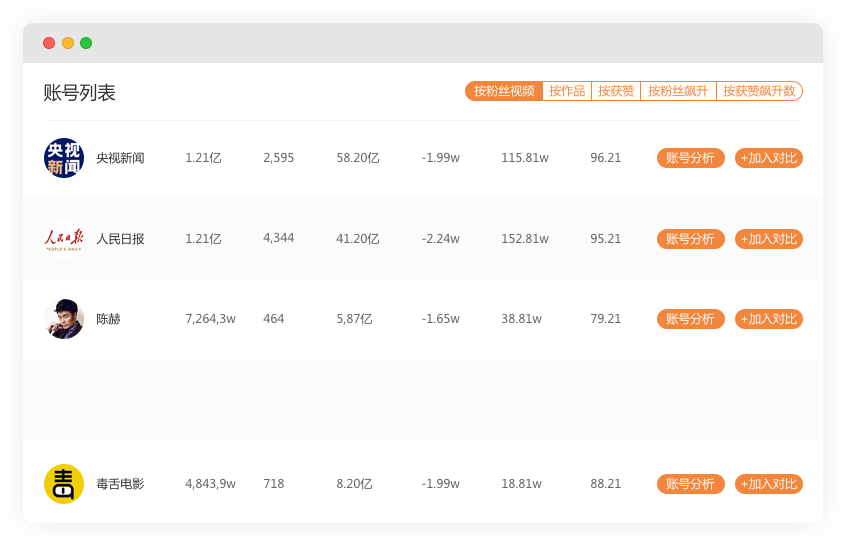
Task: Open 陈赫's profile picture
Action: 64,319
